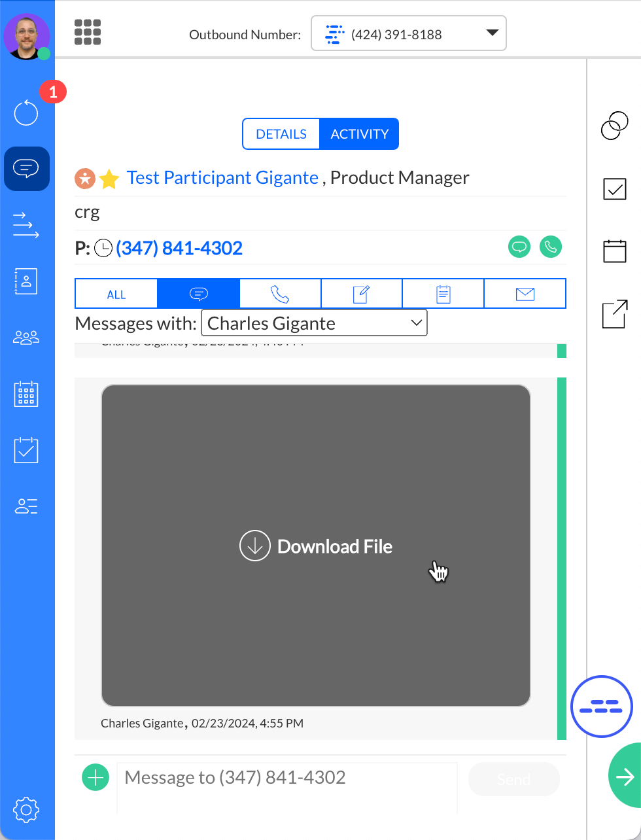Click the recent activity icon with badge
The height and width of the screenshot is (840, 641).
[x=27, y=113]
